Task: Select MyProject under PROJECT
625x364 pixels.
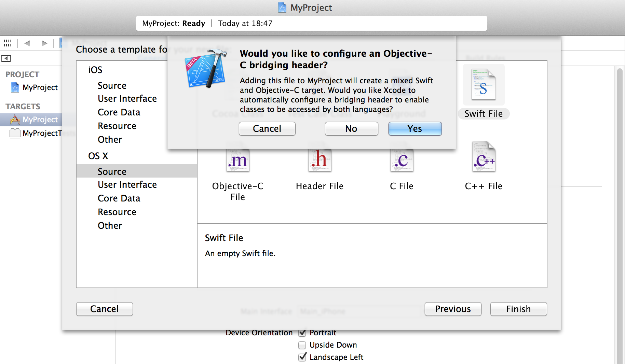Action: coord(34,87)
